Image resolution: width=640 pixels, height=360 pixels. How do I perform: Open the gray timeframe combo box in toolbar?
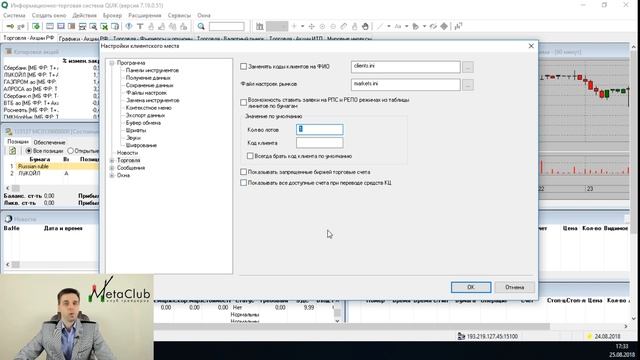pyautogui.click(x=277, y=27)
